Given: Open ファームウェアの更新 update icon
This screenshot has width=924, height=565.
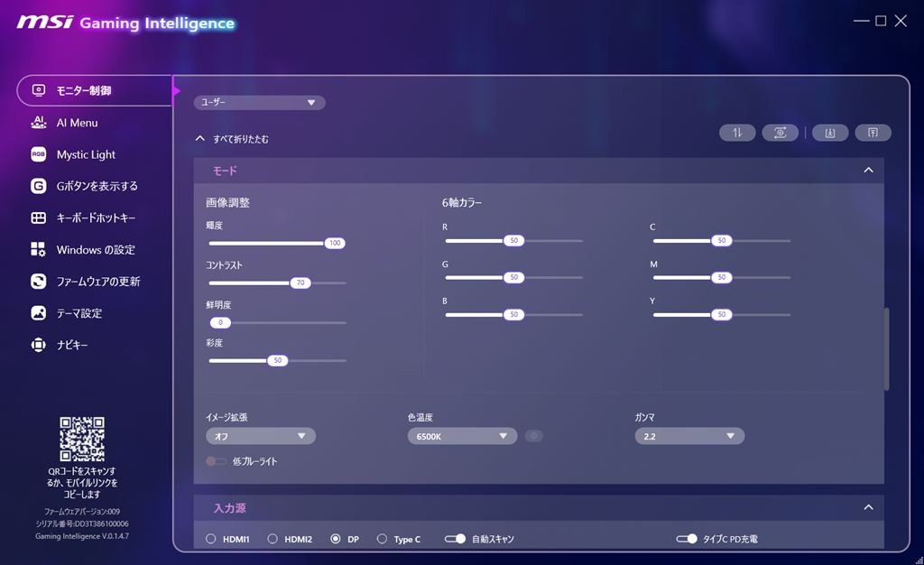Looking at the screenshot, I should pos(38,281).
